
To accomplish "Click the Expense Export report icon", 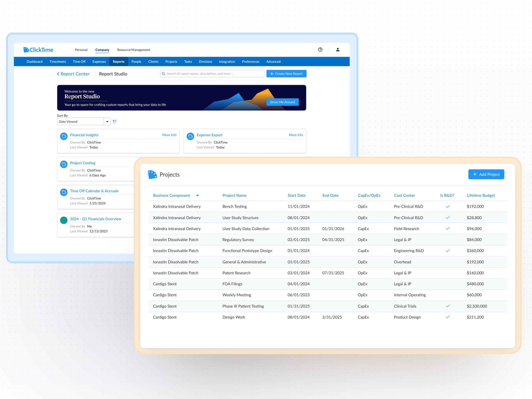I will coord(190,136).
